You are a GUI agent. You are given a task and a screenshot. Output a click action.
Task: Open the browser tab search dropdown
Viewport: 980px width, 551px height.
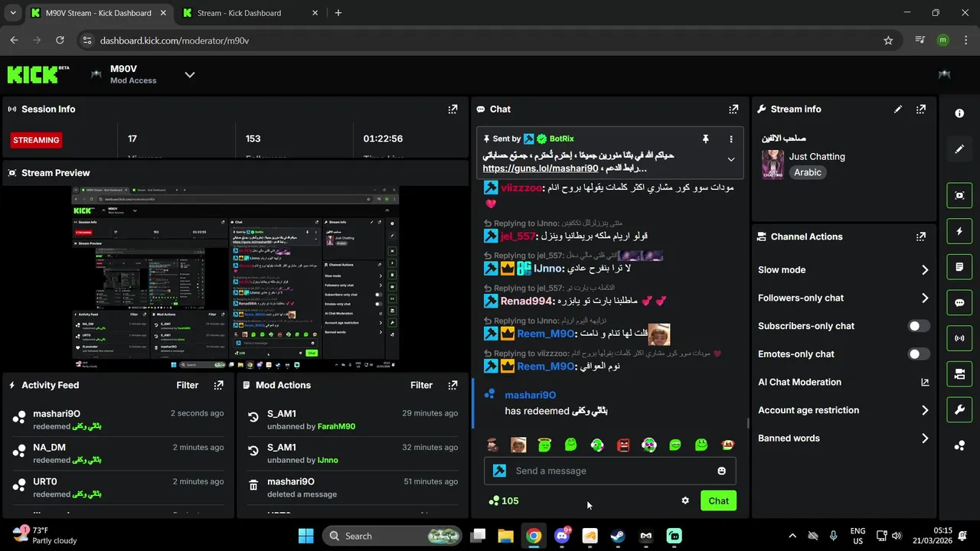pos(12,13)
